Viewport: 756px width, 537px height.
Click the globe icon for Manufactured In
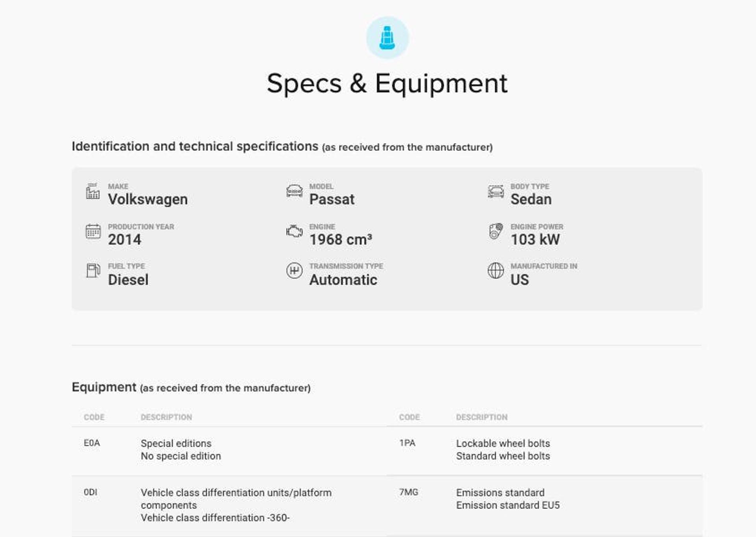[x=495, y=271]
